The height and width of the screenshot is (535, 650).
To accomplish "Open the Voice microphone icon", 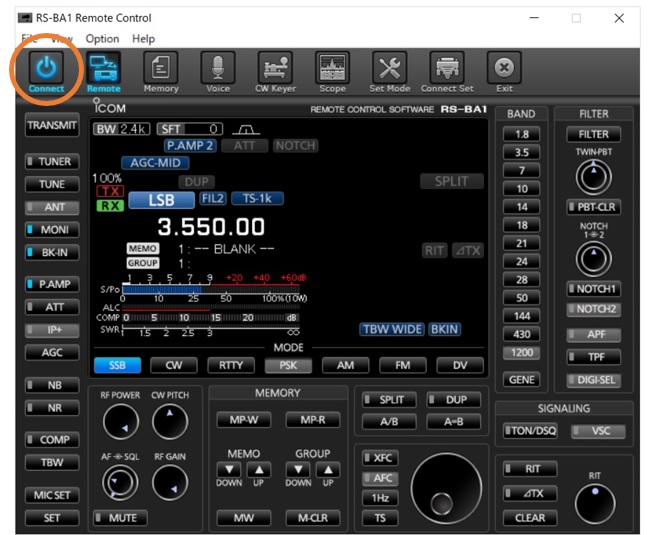I will coord(218,68).
